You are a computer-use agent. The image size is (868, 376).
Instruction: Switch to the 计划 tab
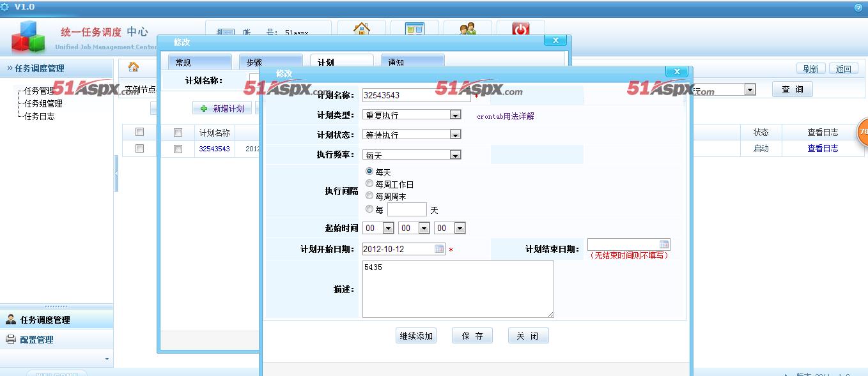341,62
